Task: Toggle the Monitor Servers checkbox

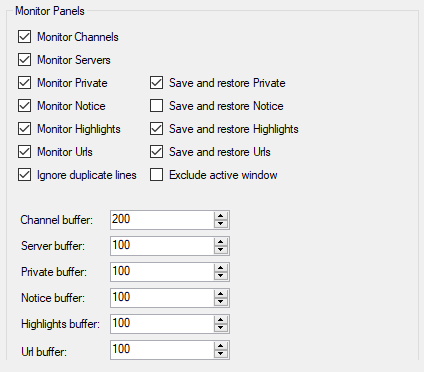Action: click(25, 60)
